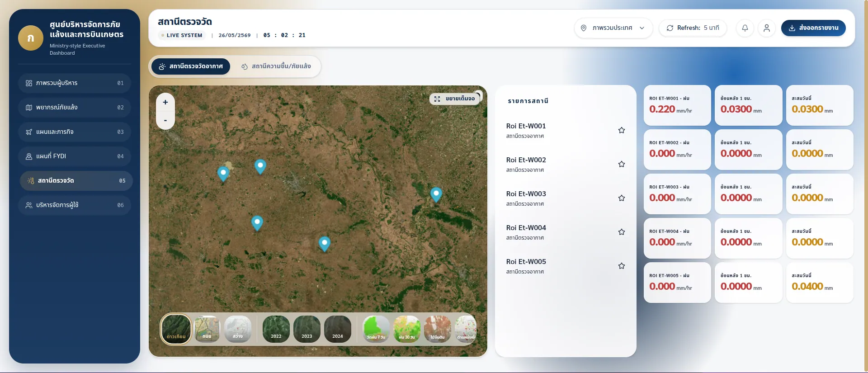Screen dimensions: 868x373
Task: Favorite station Roi Et-W001 with star
Action: (x=622, y=130)
